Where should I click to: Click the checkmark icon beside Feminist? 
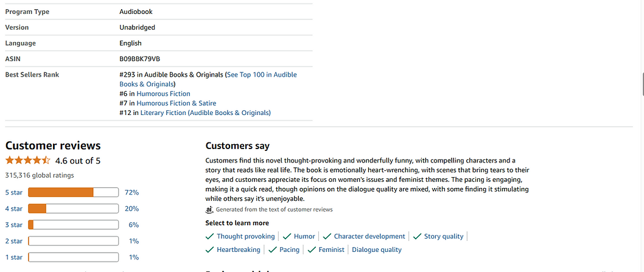pyautogui.click(x=312, y=249)
